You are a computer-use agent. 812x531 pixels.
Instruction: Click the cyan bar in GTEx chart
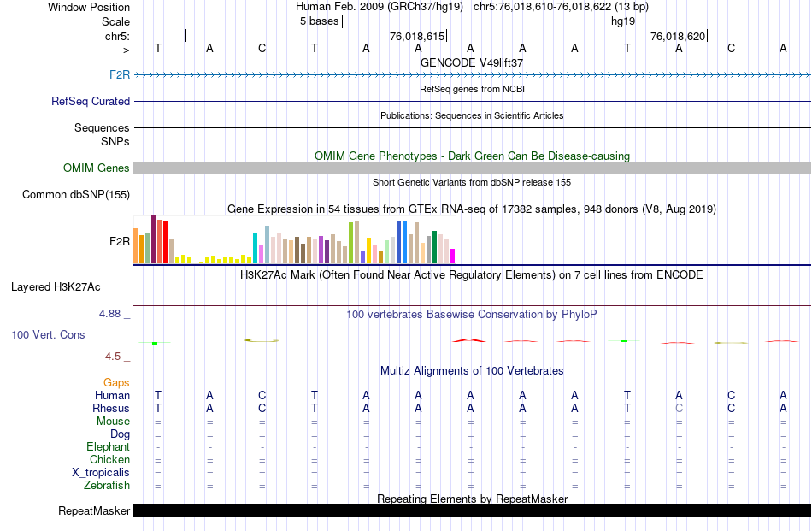255,248
